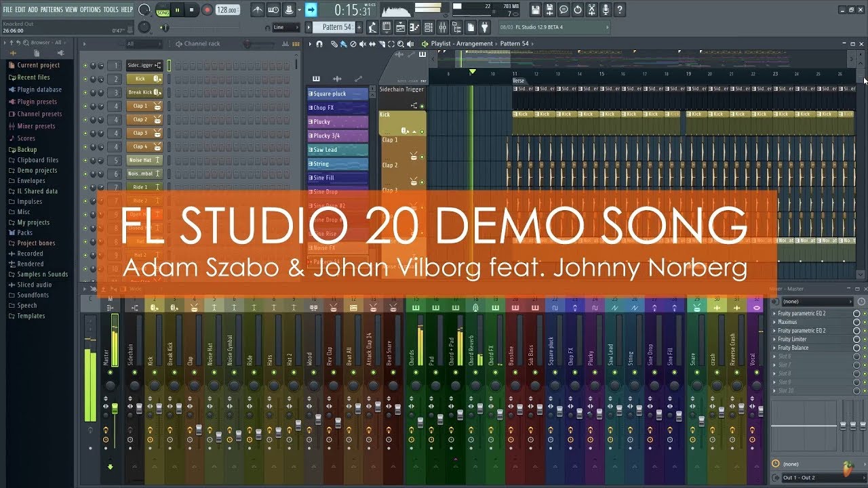Screen dimensions: 868x488
Task: Open the Mixer view icon
Action: [443, 27]
